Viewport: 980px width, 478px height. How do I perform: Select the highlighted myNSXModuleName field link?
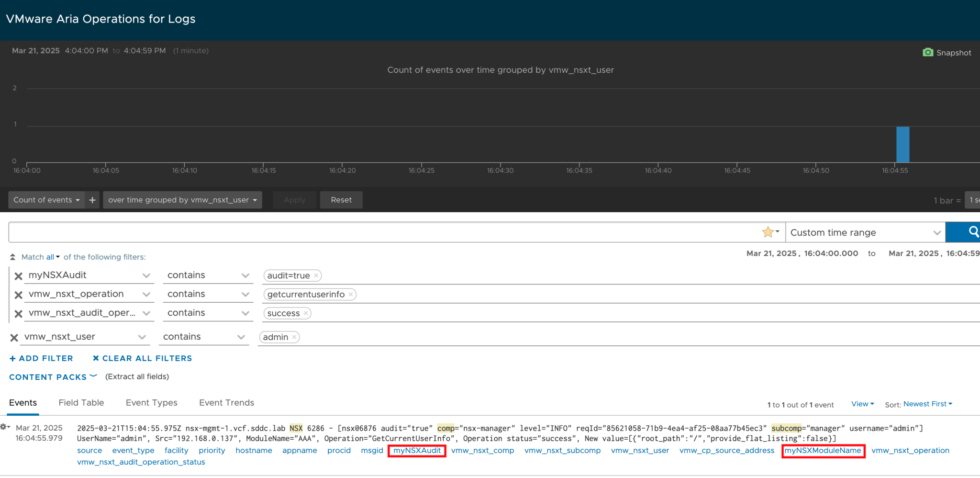point(823,451)
